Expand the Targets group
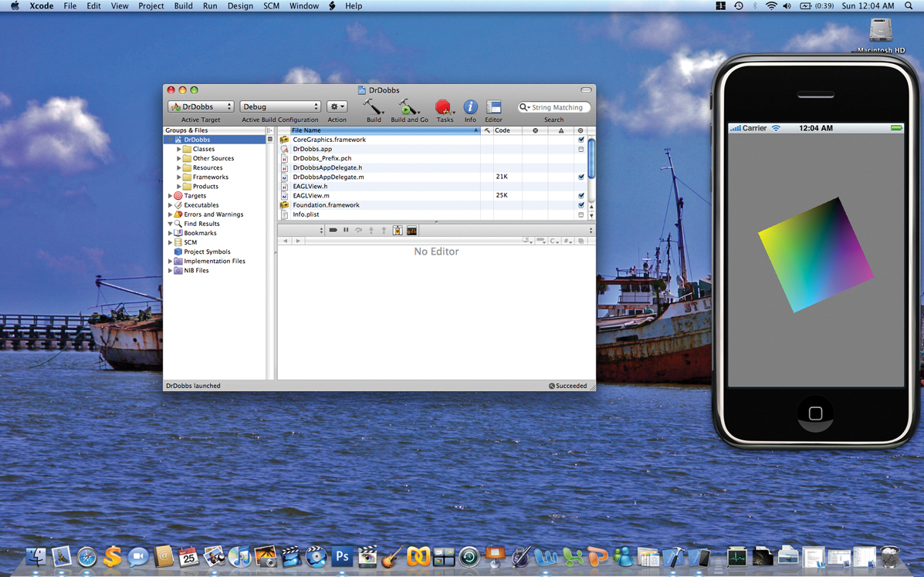This screenshot has width=924, height=577. pyautogui.click(x=170, y=196)
